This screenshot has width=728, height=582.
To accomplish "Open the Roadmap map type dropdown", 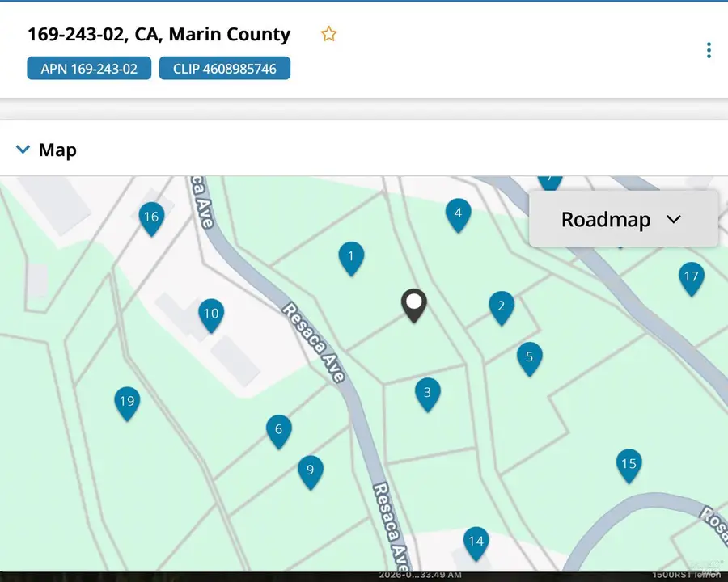I will pyautogui.click(x=623, y=219).
